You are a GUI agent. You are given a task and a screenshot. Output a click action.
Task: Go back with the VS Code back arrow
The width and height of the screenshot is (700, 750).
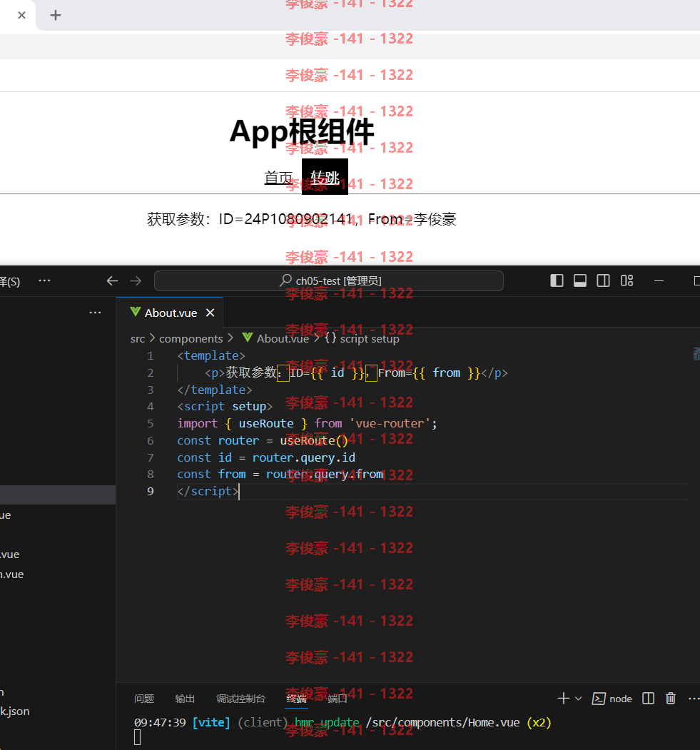[112, 280]
